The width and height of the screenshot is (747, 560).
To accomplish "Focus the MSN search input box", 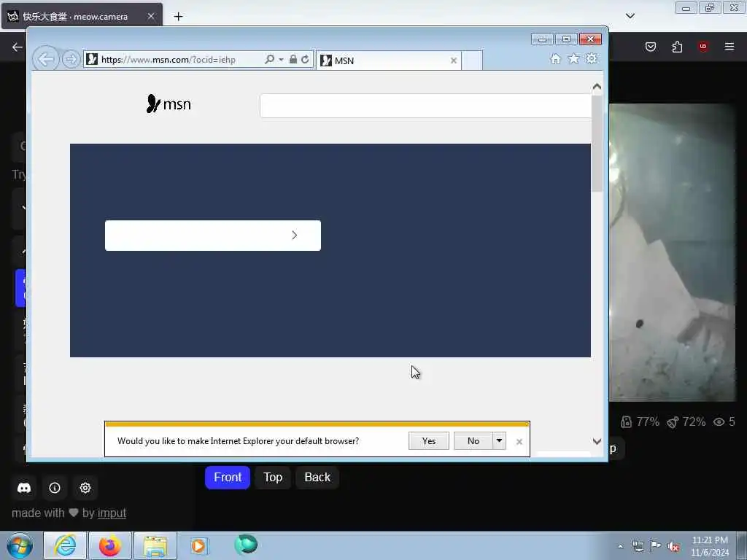I will (425, 106).
